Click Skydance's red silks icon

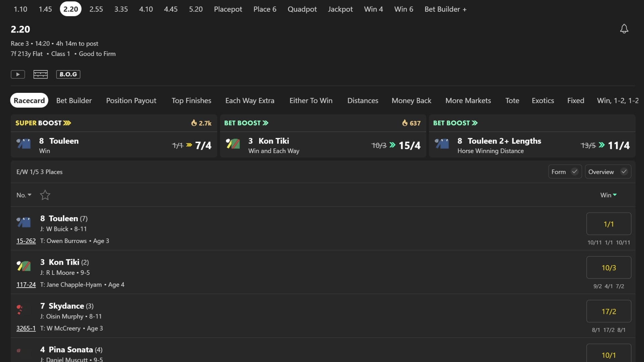coord(19,309)
